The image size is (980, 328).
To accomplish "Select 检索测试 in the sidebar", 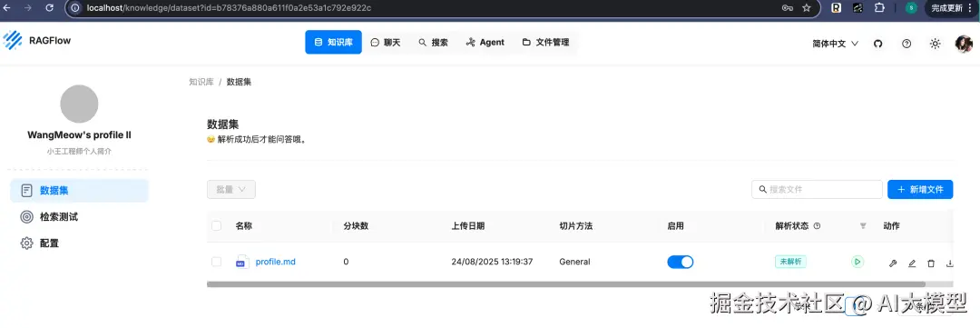I will point(79,216).
